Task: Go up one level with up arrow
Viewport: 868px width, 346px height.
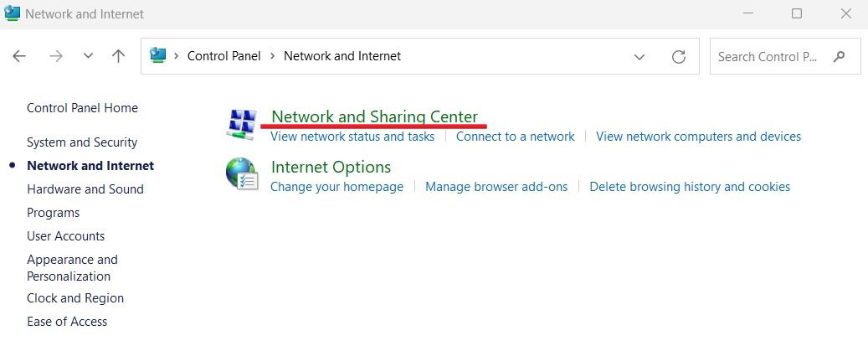Action: [118, 56]
